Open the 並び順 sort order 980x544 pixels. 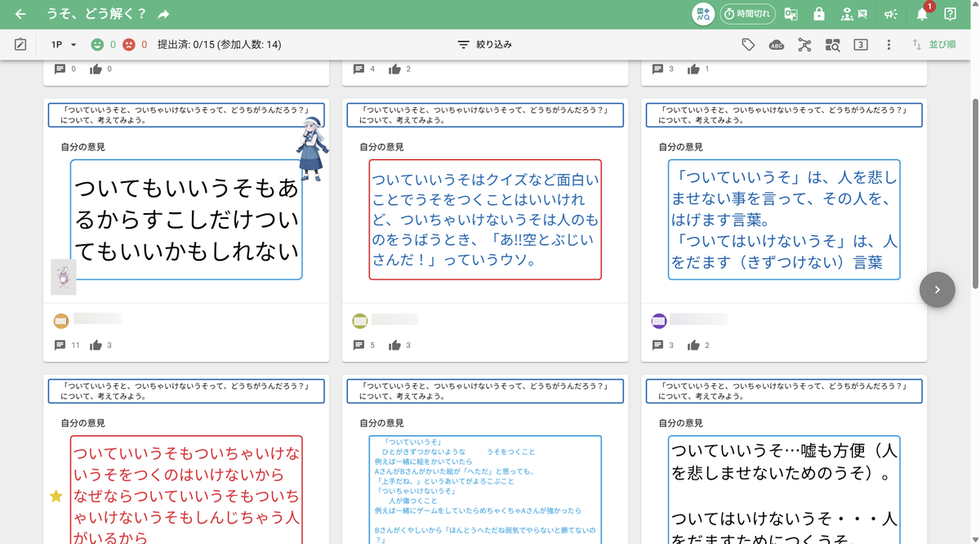[x=933, y=45]
